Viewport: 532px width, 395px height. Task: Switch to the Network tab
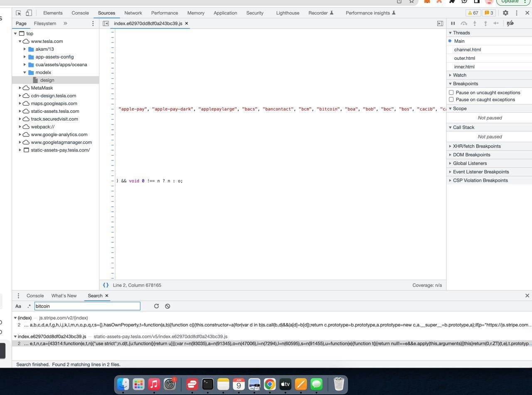click(x=133, y=13)
